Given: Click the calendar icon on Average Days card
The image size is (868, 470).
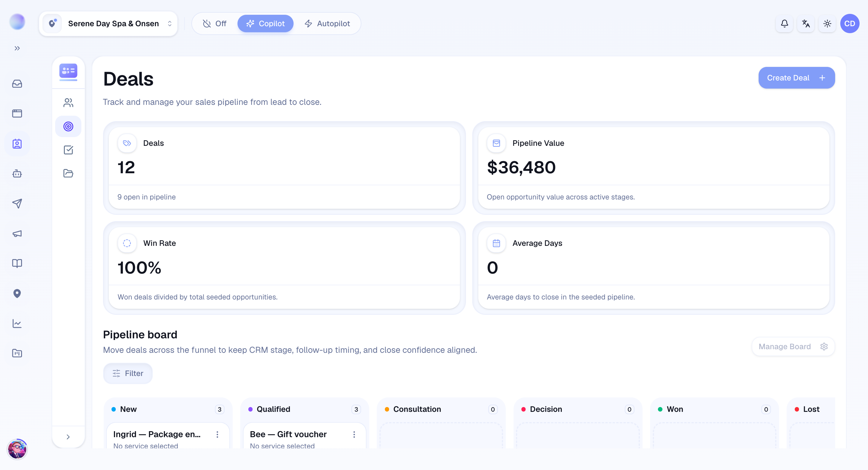Looking at the screenshot, I should [496, 243].
